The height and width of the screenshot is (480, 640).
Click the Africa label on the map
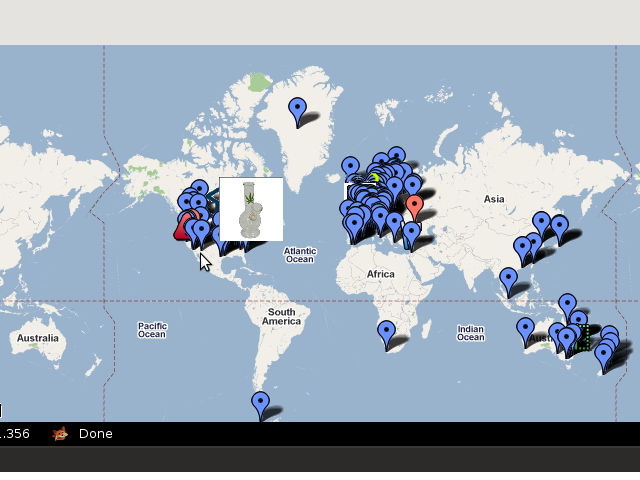point(380,273)
